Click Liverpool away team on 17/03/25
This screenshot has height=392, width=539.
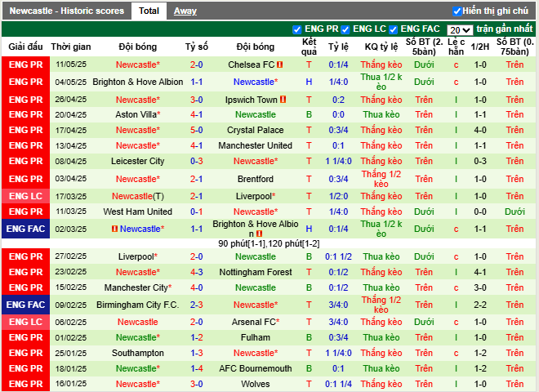256,196
